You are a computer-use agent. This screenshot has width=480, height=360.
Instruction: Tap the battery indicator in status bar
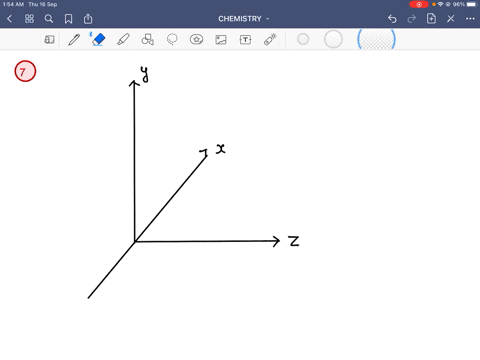(471, 4)
